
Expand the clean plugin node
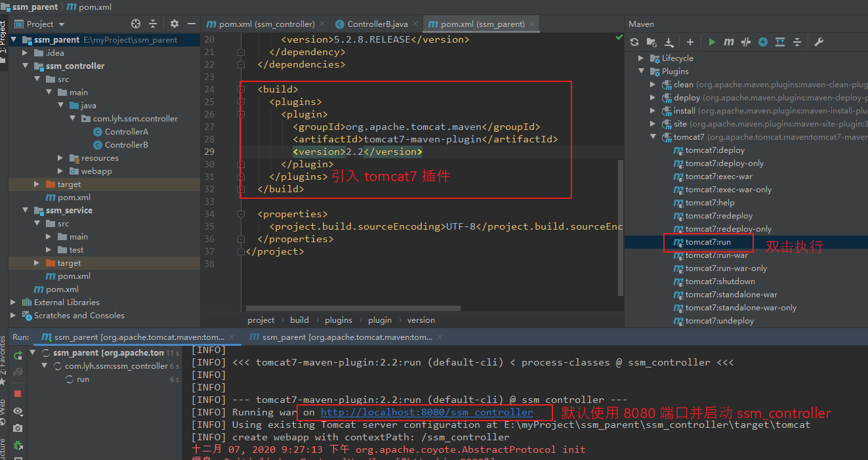pyautogui.click(x=653, y=85)
